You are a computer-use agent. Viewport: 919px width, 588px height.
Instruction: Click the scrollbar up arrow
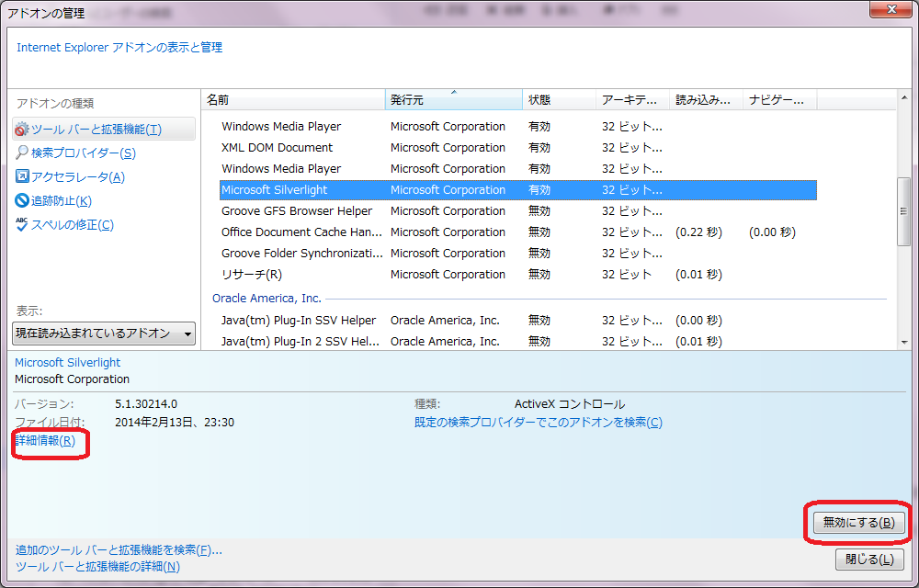(x=904, y=97)
